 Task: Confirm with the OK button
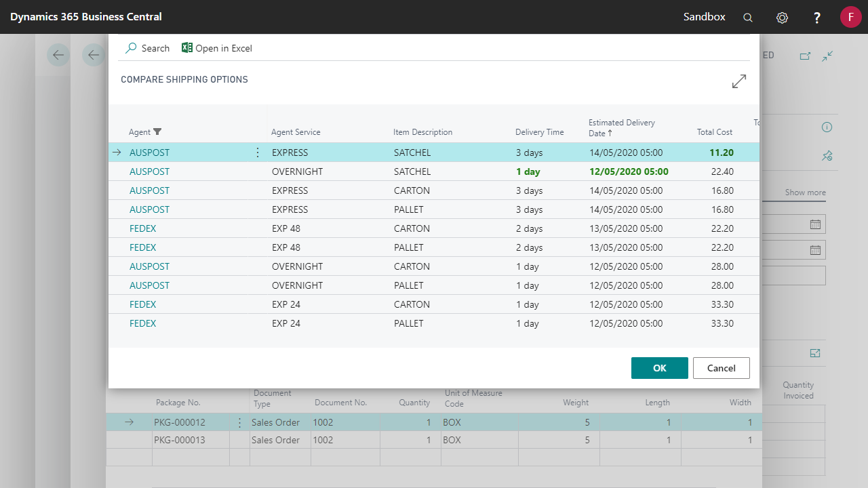click(x=660, y=368)
